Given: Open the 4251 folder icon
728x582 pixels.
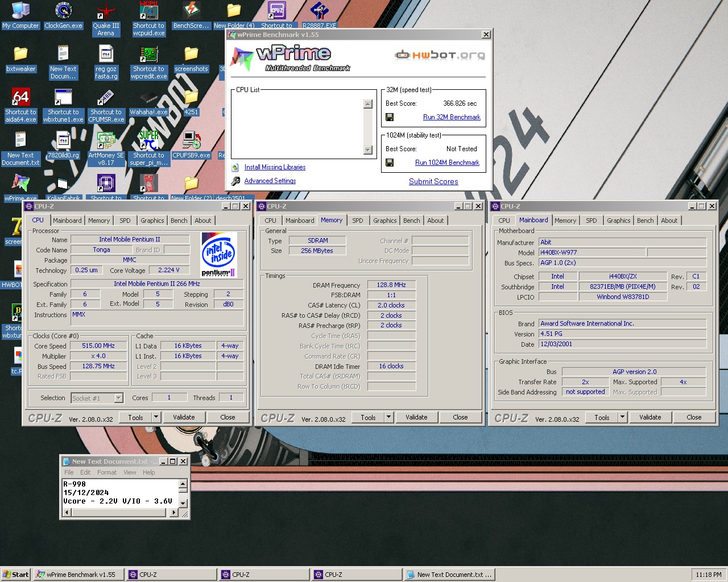Looking at the screenshot, I should coord(191,103).
